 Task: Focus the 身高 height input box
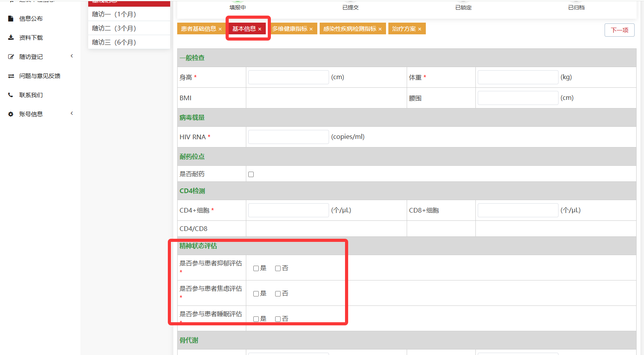pyautogui.click(x=288, y=77)
